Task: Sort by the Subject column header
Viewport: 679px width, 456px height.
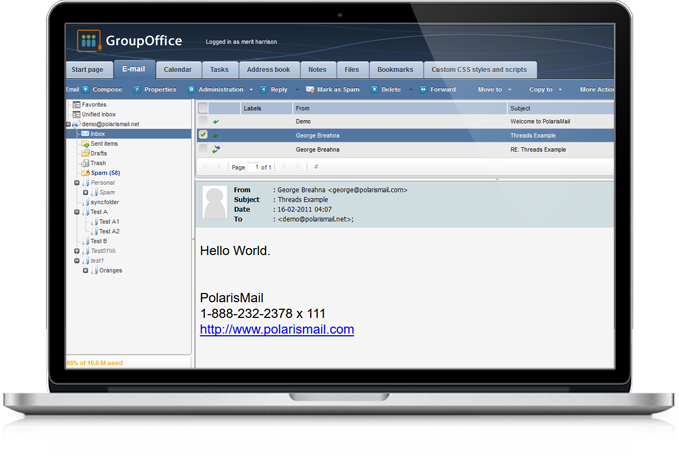Action: pyautogui.click(x=560, y=108)
